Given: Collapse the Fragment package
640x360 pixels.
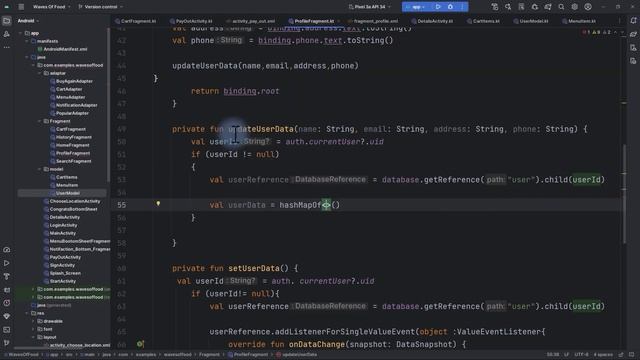Looking at the screenshot, I should [40, 121].
